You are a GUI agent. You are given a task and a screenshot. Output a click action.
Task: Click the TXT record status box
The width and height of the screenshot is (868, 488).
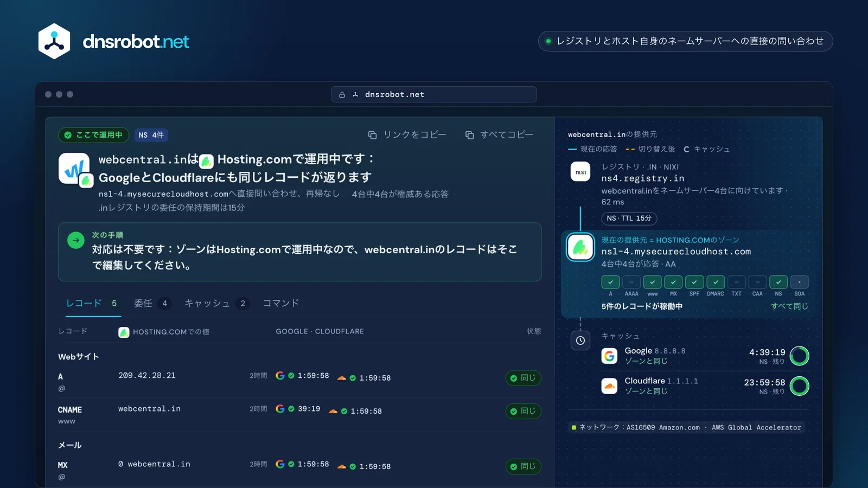pyautogui.click(x=736, y=282)
